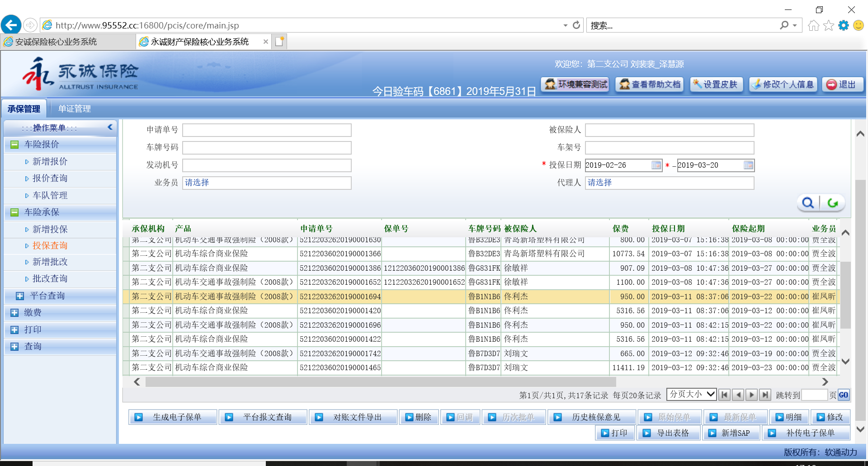Click the 导出表格 button

click(668, 433)
